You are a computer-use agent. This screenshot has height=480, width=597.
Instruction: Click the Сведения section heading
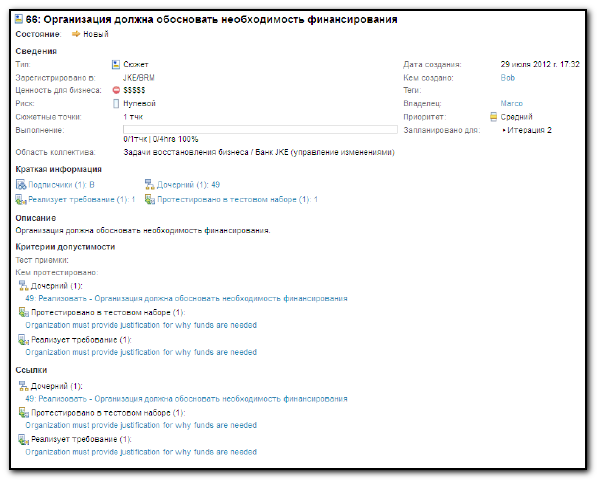(x=36, y=51)
